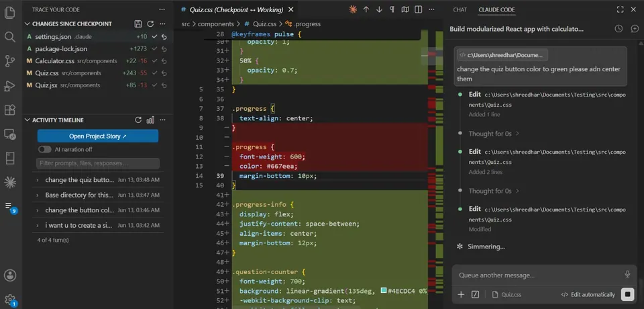Go to next change with down arrow

point(379,9)
